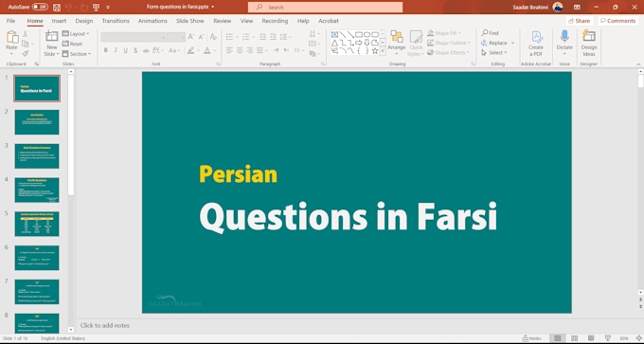Image resolution: width=644 pixels, height=344 pixels.
Task: Select slide 3 thumbnail
Action: pyautogui.click(x=37, y=156)
